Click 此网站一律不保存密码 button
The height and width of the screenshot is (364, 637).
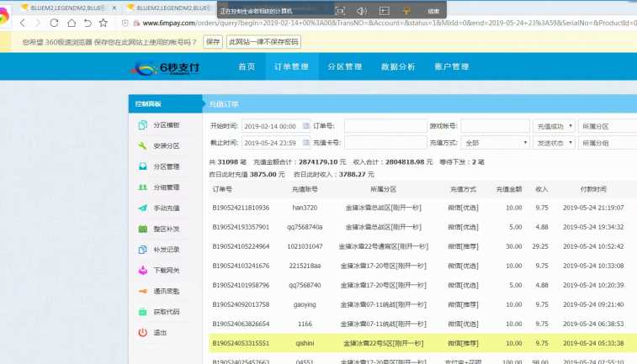[x=263, y=41]
